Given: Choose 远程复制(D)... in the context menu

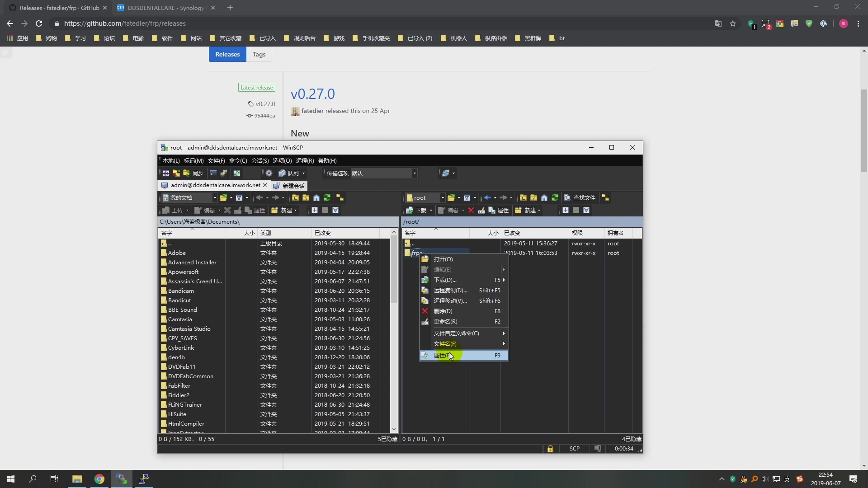Looking at the screenshot, I should pyautogui.click(x=464, y=290).
